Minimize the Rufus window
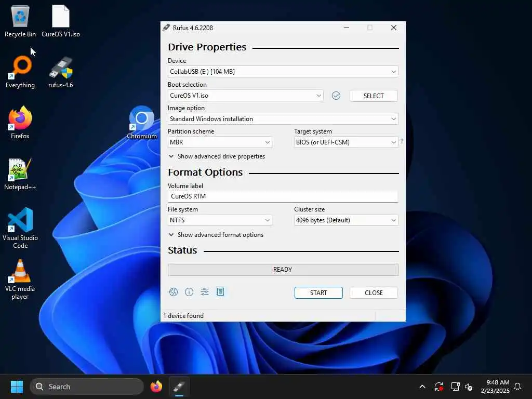The image size is (532, 399). [347, 28]
